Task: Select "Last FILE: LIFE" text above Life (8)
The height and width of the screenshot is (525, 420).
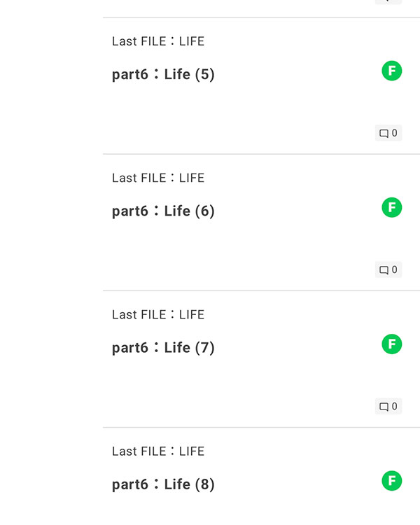Action: [x=158, y=451]
